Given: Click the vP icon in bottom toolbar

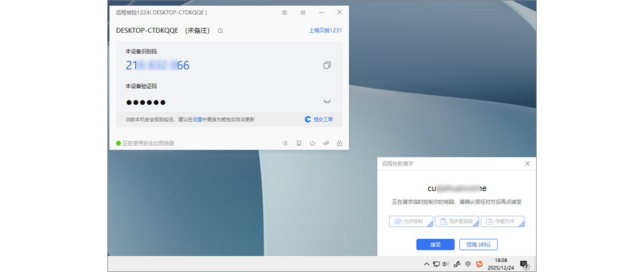Looking at the screenshot, I should [326, 144].
